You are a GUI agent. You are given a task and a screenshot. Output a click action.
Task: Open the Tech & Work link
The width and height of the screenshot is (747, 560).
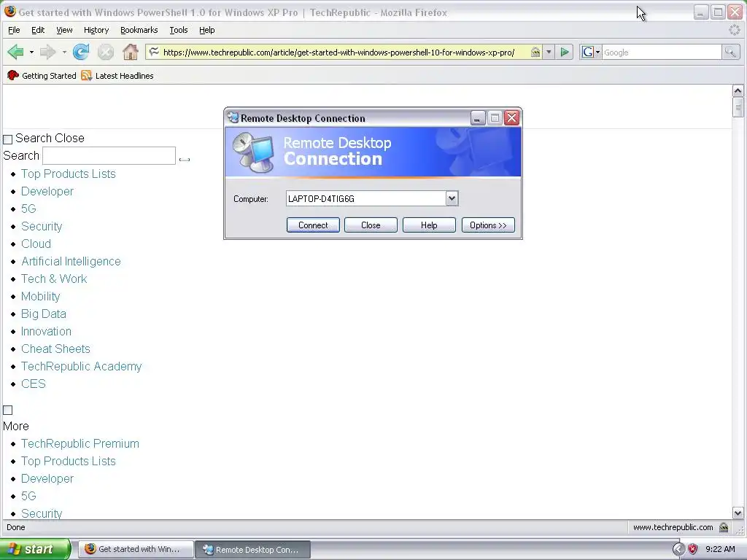pyautogui.click(x=54, y=279)
